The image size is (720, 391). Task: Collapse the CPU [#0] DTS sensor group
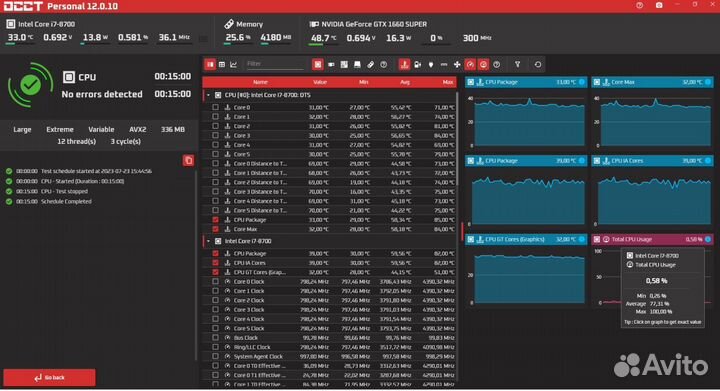click(208, 95)
